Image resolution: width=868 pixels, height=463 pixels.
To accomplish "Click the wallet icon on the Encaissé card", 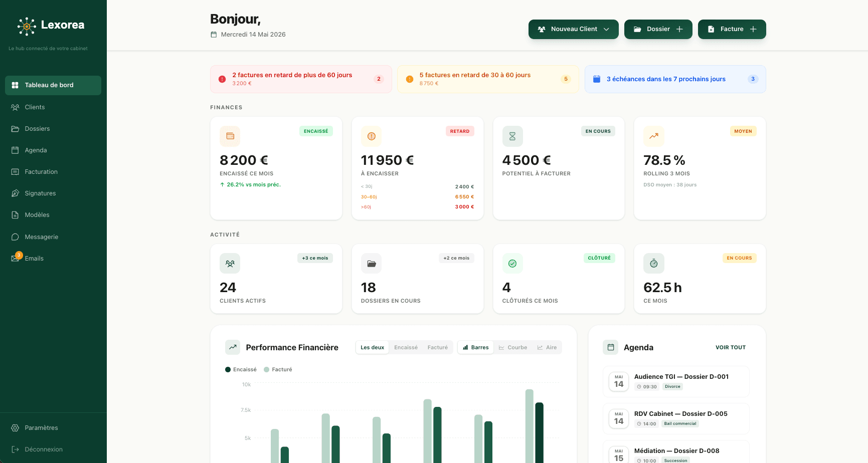I will point(230,136).
